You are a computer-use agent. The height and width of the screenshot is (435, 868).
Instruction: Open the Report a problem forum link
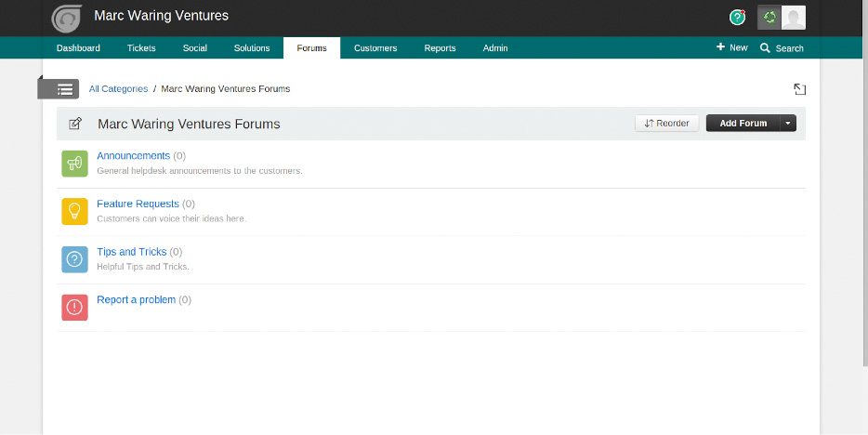(x=137, y=299)
